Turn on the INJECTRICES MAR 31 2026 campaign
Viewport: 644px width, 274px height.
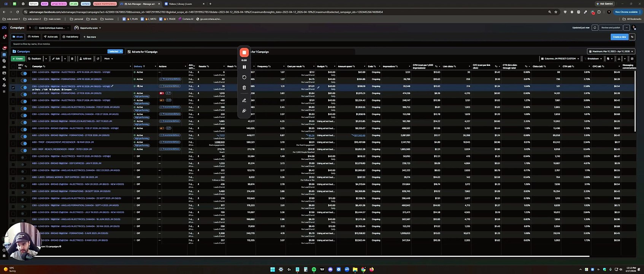point(23,157)
